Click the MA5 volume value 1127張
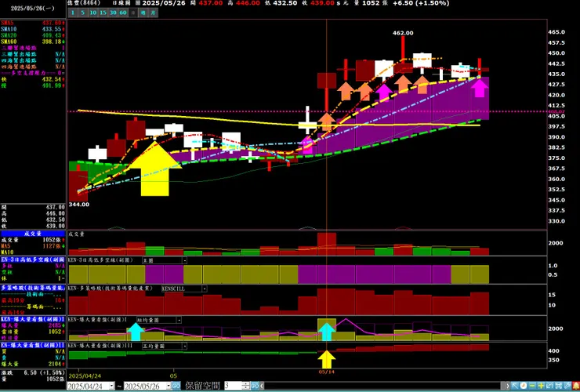Screen dimensions: 580x392 (53, 246)
